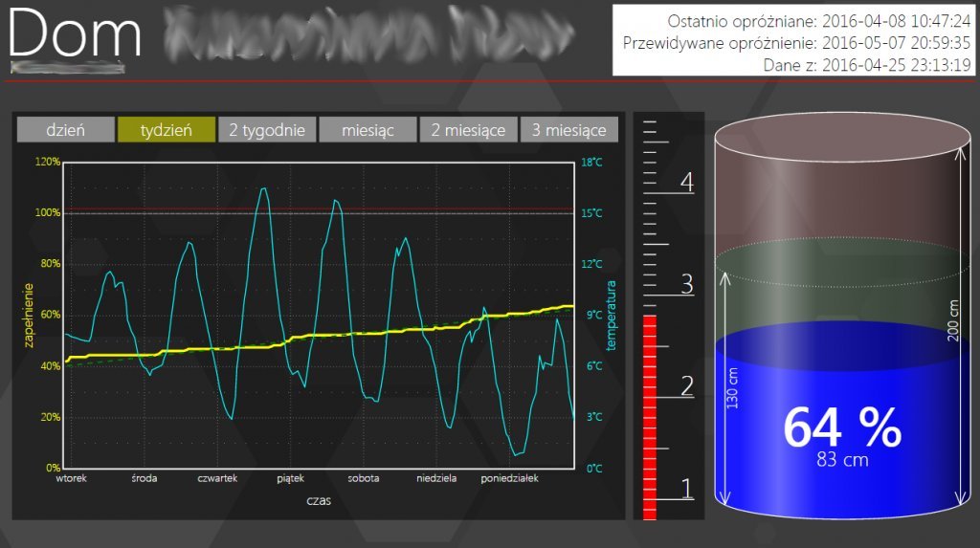Show the 2 tygodnie chart range
The width and height of the screenshot is (980, 548).
[x=267, y=130]
